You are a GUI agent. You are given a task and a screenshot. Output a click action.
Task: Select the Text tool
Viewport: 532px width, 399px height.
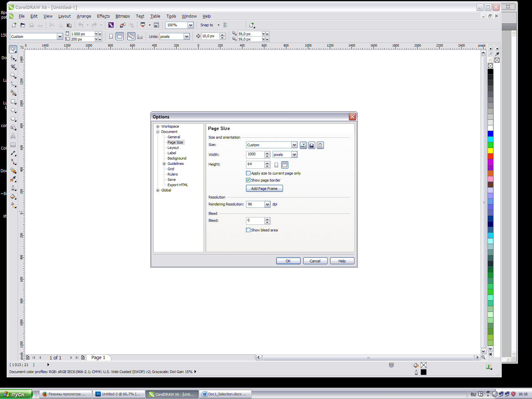click(x=13, y=136)
